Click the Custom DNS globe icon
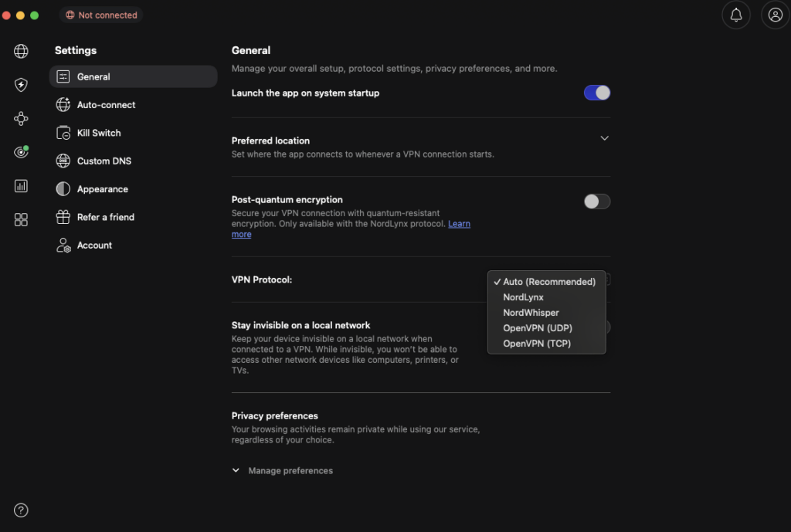791x532 pixels. 63,161
